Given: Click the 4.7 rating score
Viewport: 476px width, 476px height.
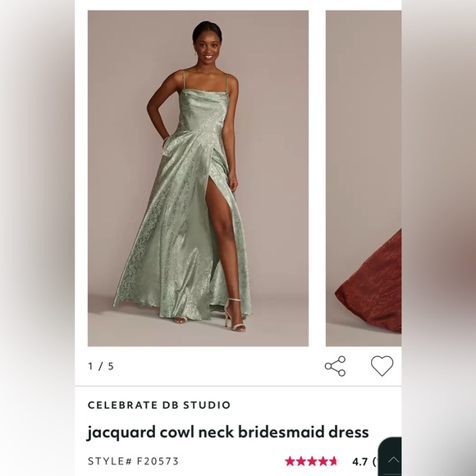Looking at the screenshot, I should pos(359,462).
